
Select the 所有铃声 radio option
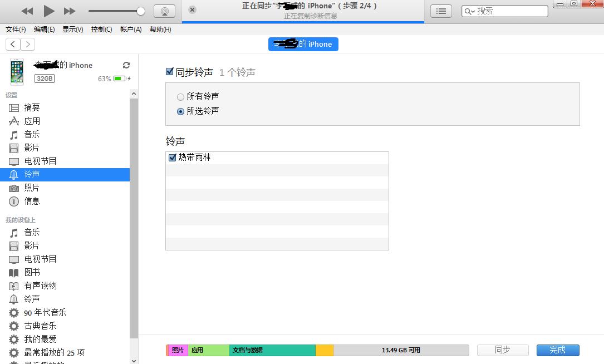(180, 96)
